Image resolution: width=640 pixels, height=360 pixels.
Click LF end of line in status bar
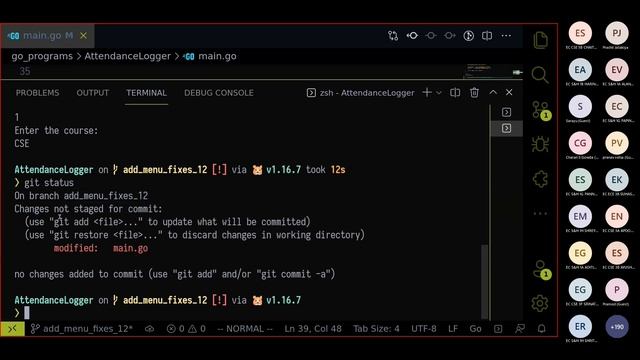pos(453,329)
